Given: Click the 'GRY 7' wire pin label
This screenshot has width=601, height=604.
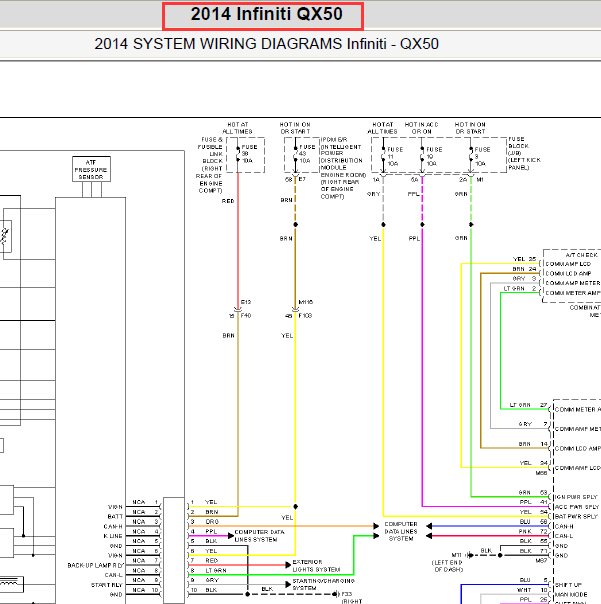Looking at the screenshot, I should tap(533, 424).
